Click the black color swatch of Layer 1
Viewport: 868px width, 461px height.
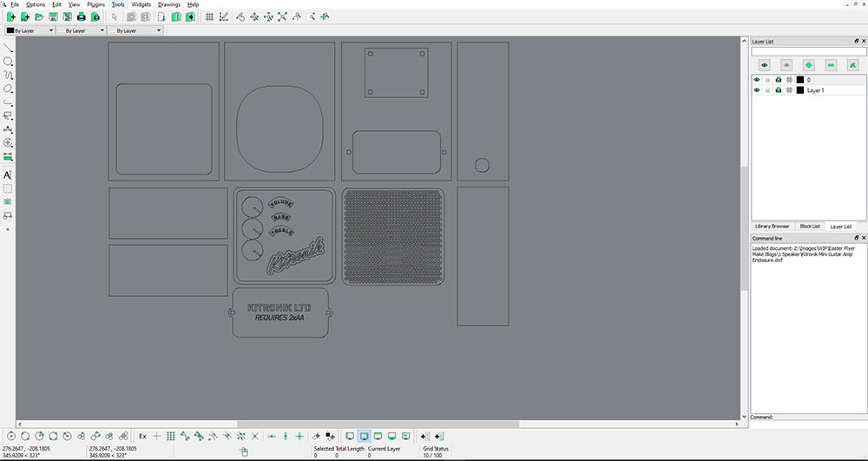click(799, 90)
